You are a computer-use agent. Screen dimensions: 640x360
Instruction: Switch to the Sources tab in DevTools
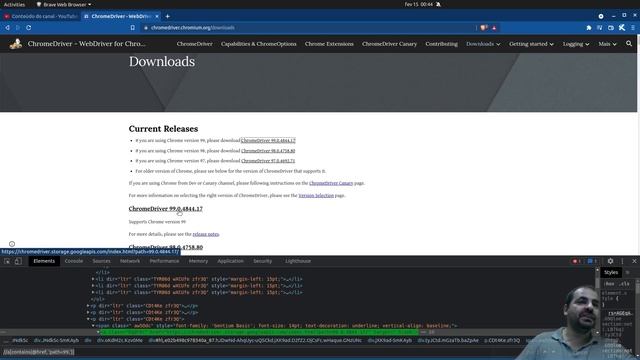[101, 261]
